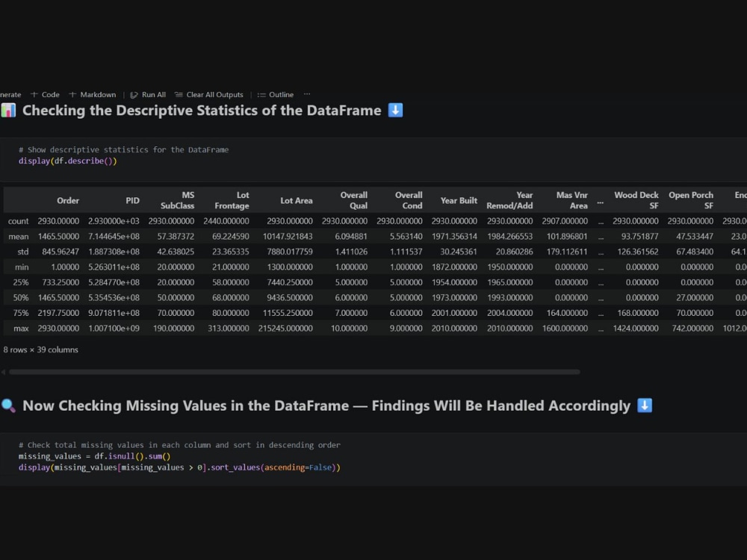Screen dimensions: 747x560
Task: Click the down-arrow emoji after Descriptive Statistics heading
Action: click(395, 110)
